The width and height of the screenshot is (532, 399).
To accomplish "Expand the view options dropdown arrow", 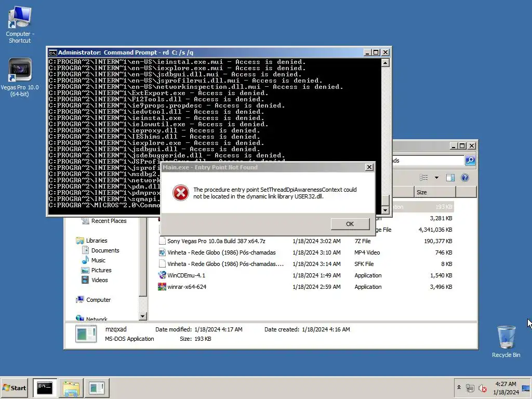I will [x=436, y=178].
